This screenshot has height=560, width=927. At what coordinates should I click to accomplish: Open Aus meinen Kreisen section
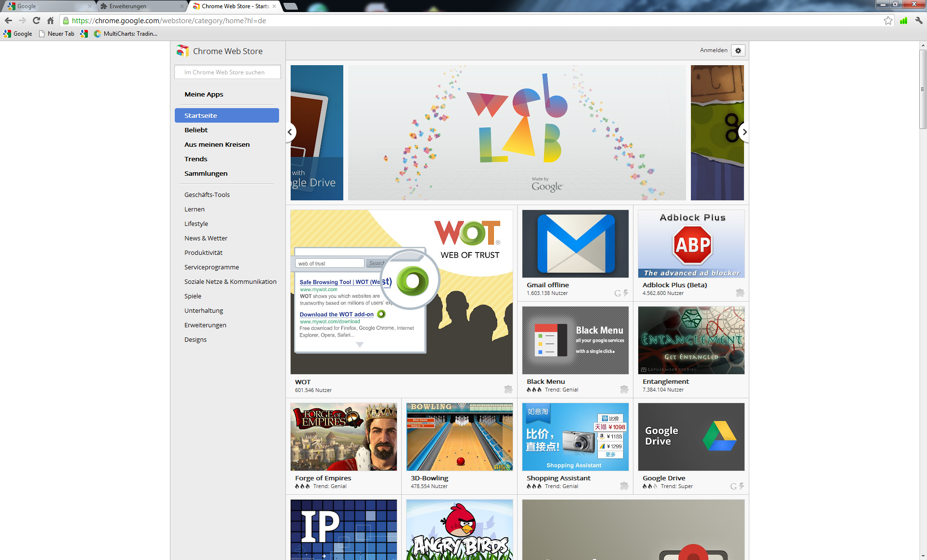[217, 144]
